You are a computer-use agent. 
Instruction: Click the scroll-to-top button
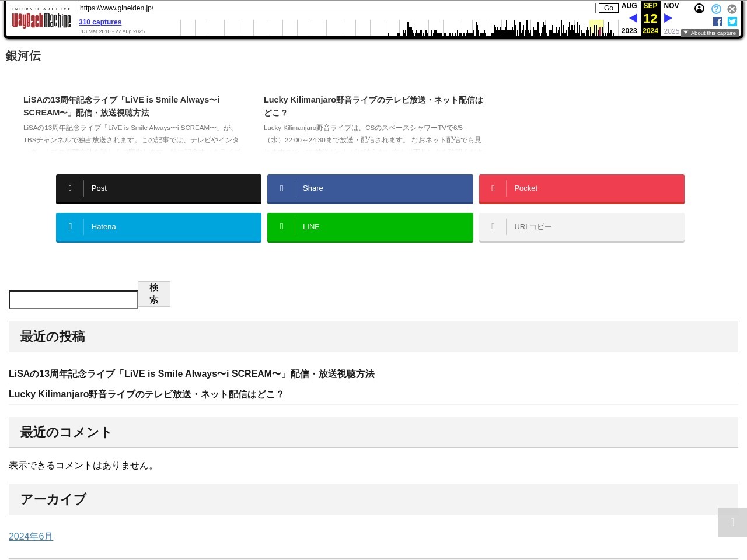click(732, 521)
